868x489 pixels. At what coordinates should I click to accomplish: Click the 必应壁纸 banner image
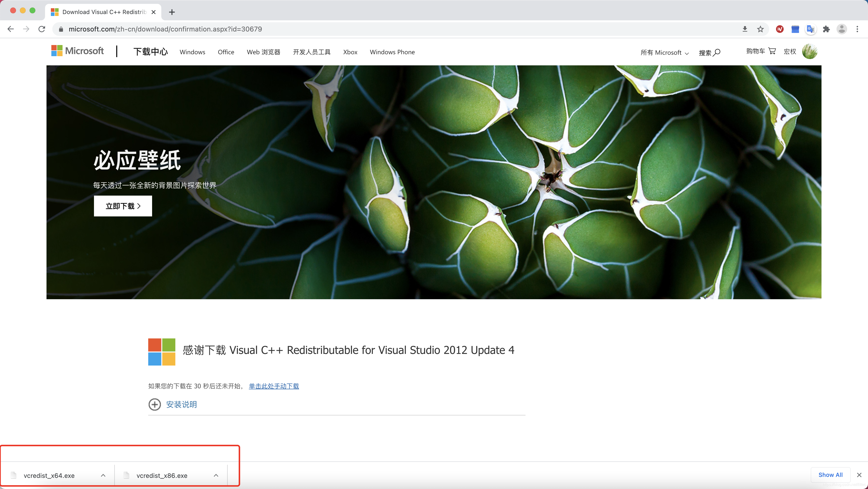[434, 182]
